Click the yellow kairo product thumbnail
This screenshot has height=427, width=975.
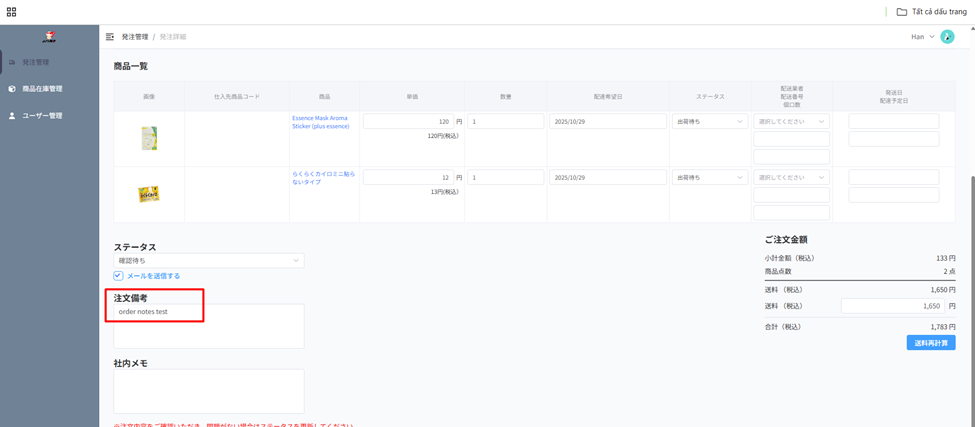(149, 194)
